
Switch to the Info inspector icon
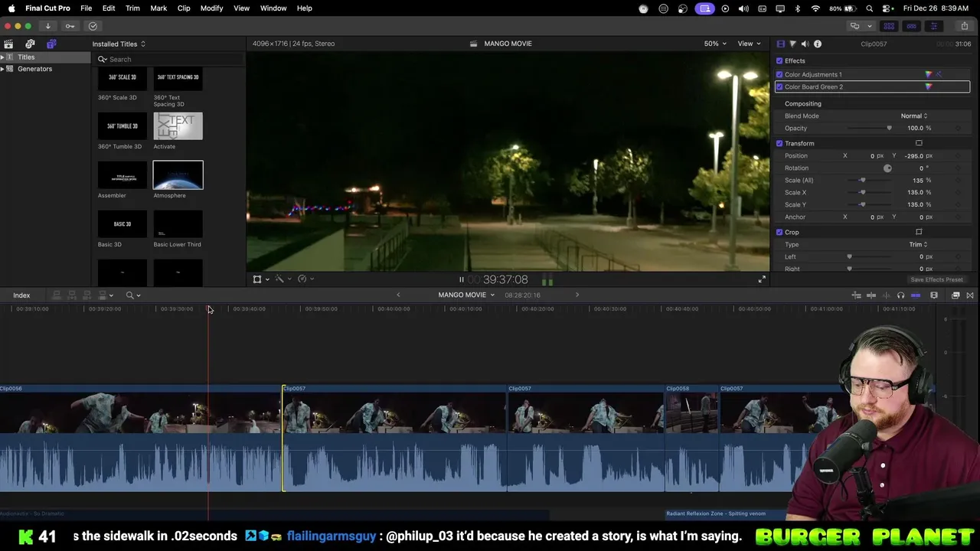[x=818, y=44]
